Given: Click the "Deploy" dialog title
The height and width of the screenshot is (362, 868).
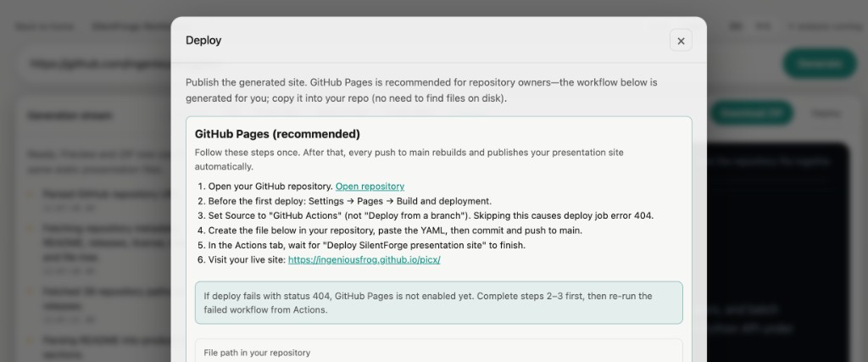Looking at the screenshot, I should tap(203, 41).
